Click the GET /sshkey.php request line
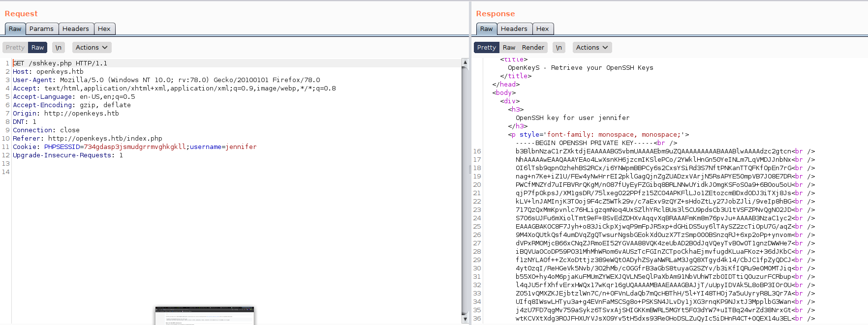The width and height of the screenshot is (868, 325). point(60,63)
